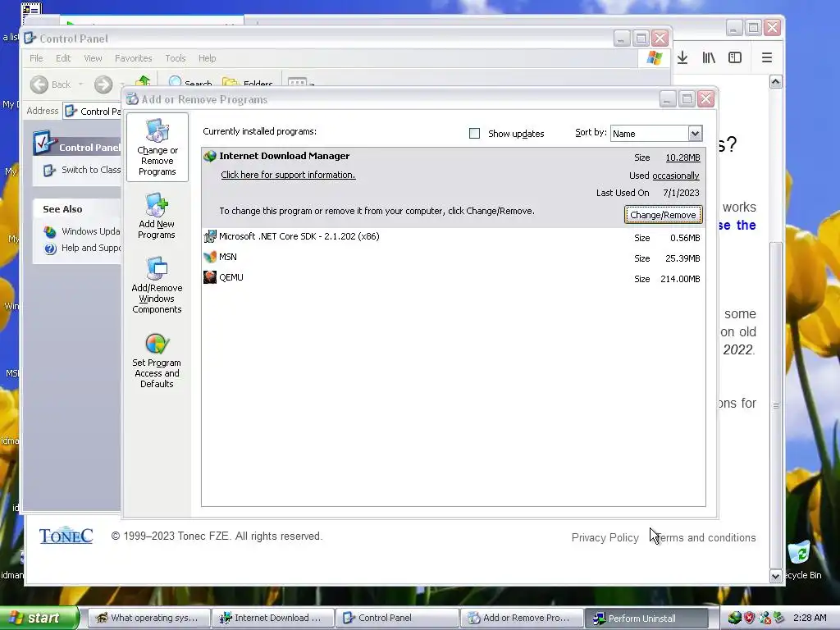Click Forward arrow in Control Panel toolbar

[103, 84]
